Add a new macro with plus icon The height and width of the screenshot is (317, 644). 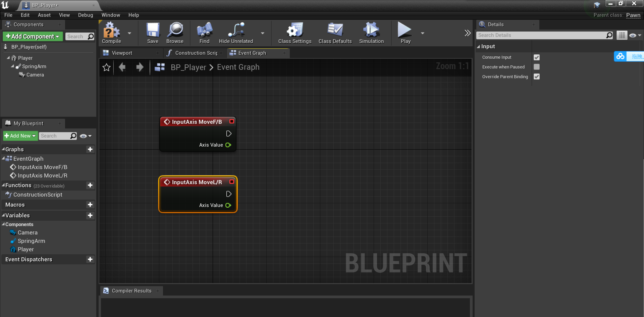click(90, 205)
